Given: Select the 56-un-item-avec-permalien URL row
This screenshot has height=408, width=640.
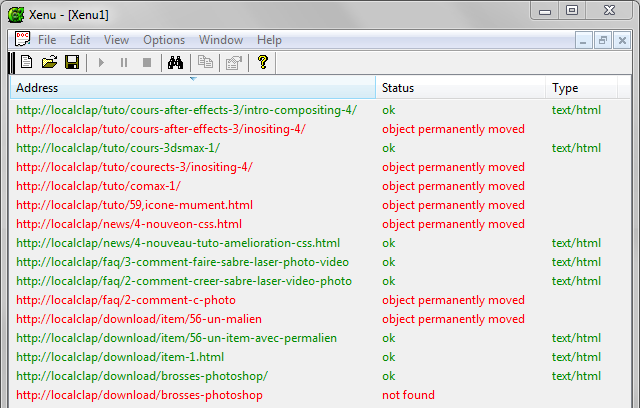Looking at the screenshot, I should pyautogui.click(x=176, y=338).
